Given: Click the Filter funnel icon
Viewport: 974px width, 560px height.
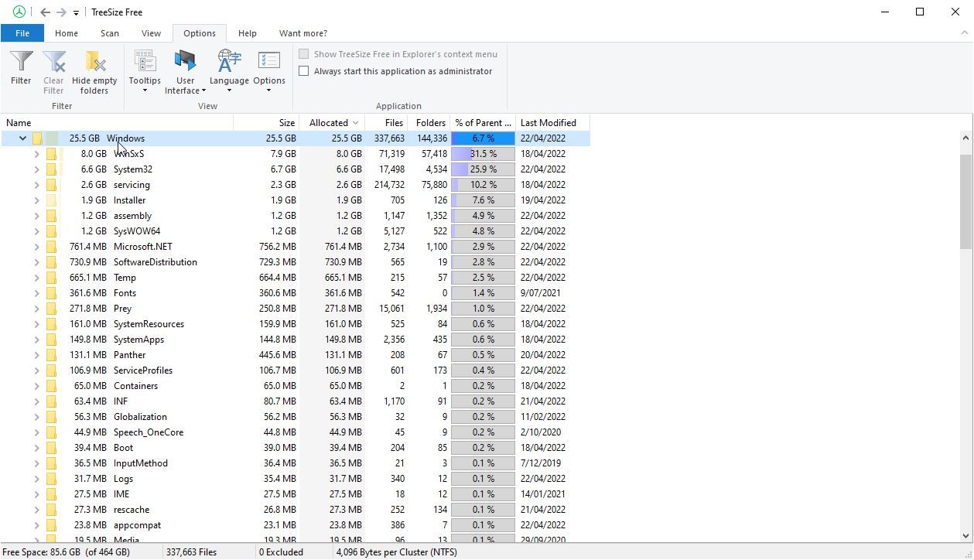Looking at the screenshot, I should coord(21,63).
